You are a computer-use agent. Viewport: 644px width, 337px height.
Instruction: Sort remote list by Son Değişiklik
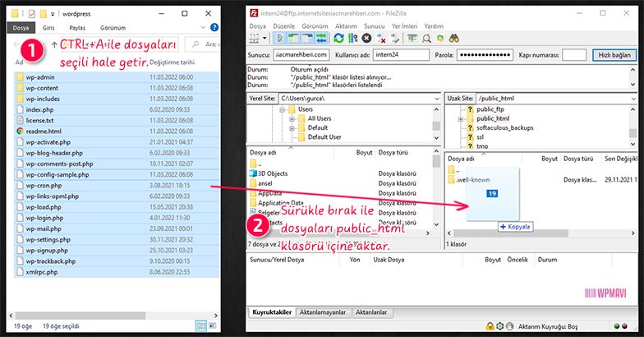(620, 159)
